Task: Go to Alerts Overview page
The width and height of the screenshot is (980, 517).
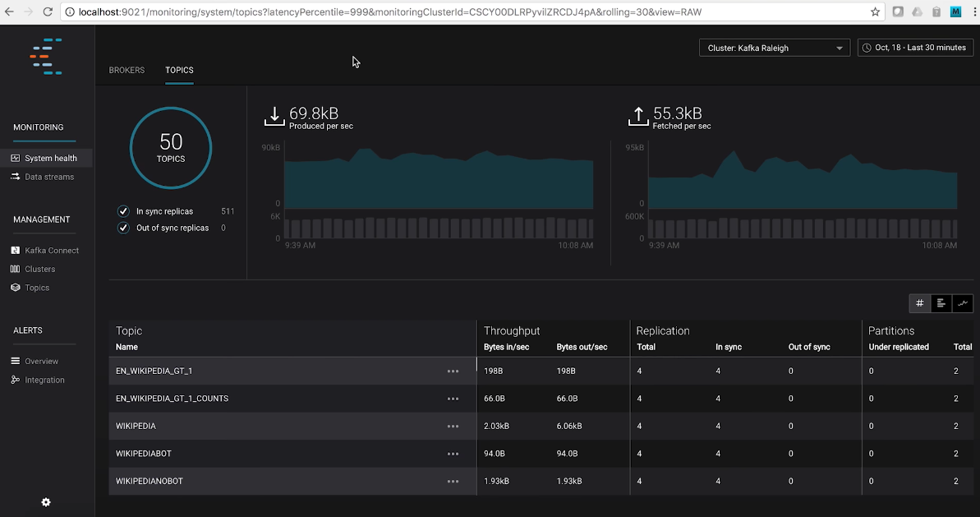Action: click(41, 362)
